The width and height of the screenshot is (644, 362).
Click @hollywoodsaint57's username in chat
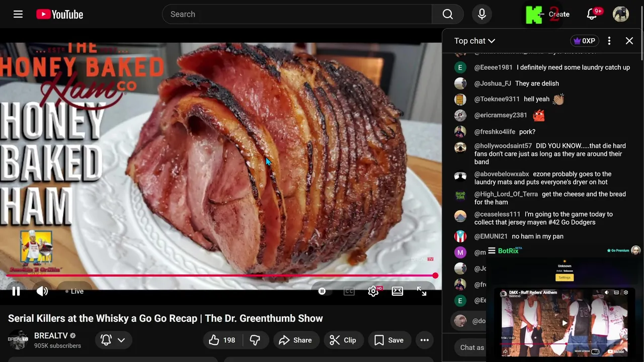[x=503, y=146]
